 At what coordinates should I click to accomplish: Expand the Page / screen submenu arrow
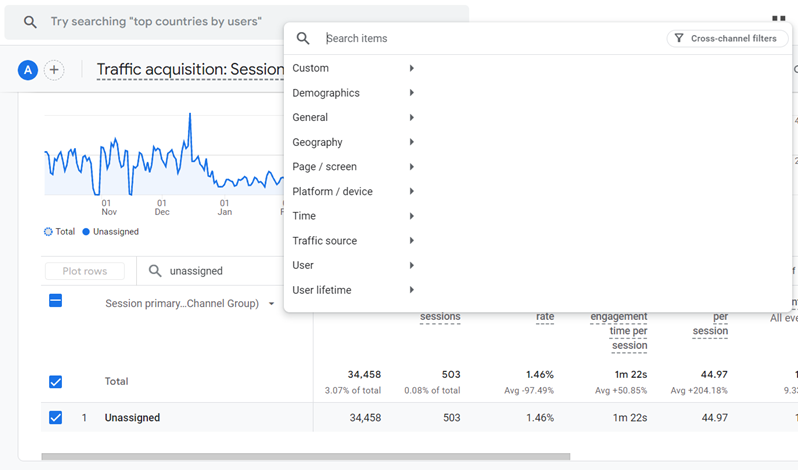(411, 167)
